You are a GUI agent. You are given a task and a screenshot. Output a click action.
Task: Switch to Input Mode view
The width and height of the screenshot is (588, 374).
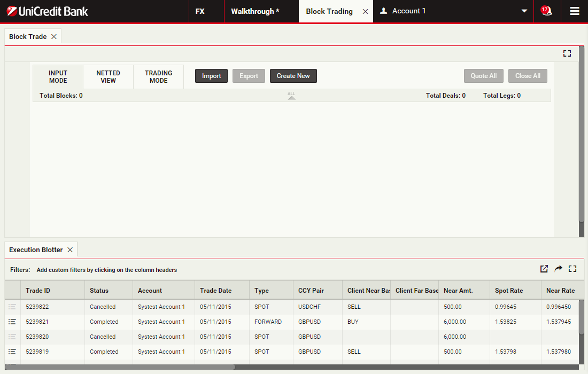point(58,77)
